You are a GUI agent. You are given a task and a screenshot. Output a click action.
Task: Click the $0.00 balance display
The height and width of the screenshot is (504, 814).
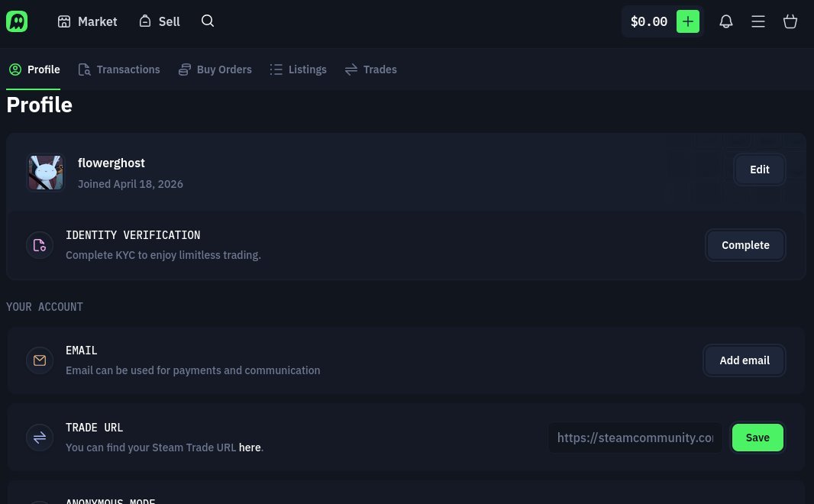pyautogui.click(x=649, y=21)
